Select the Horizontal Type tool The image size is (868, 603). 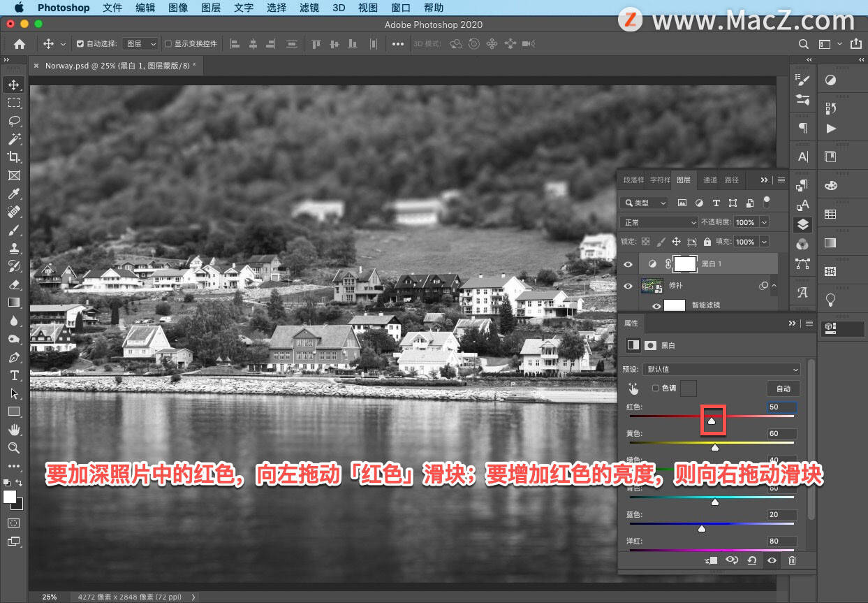[x=14, y=375]
